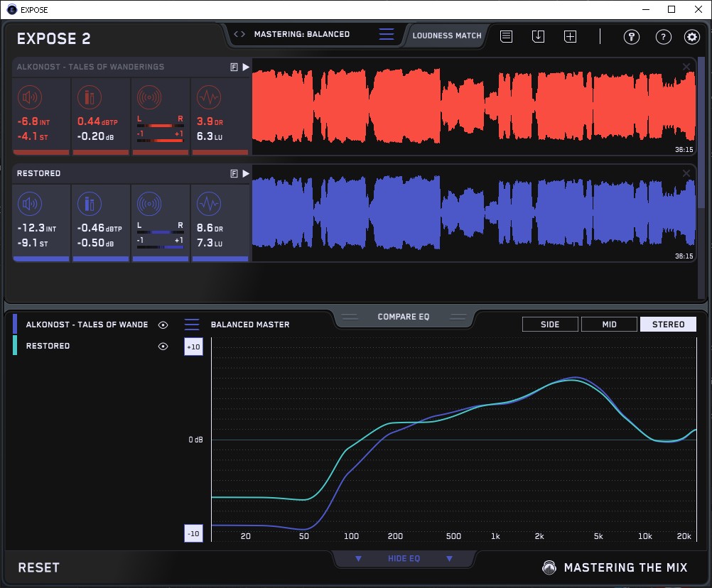Play the Alkonost track
The image size is (712, 588).
pos(246,67)
